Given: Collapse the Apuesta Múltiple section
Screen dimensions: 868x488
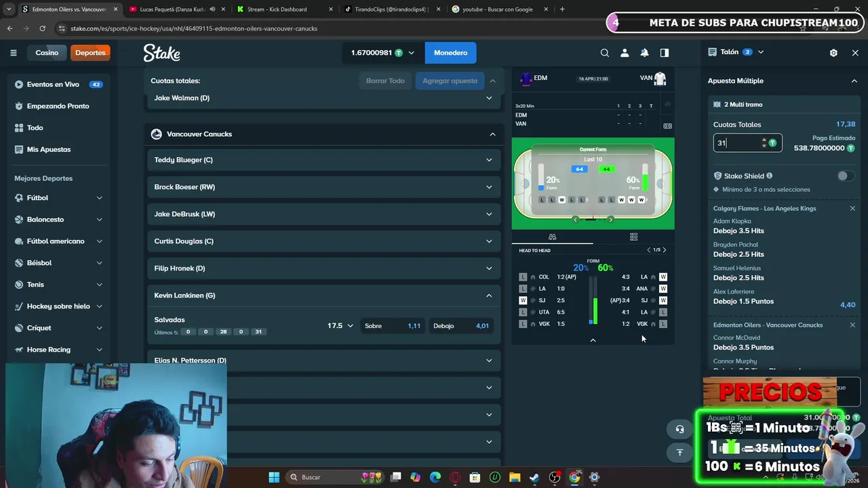Looking at the screenshot, I should pyautogui.click(x=854, y=81).
